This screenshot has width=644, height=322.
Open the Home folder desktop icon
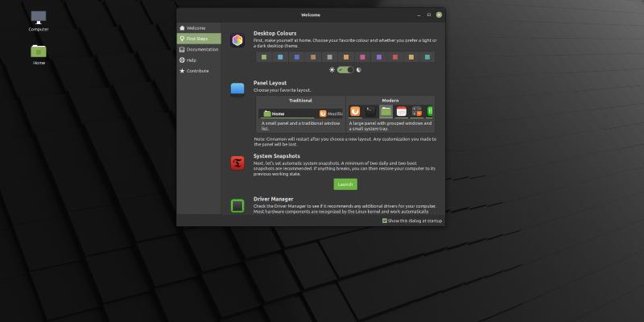(39, 52)
